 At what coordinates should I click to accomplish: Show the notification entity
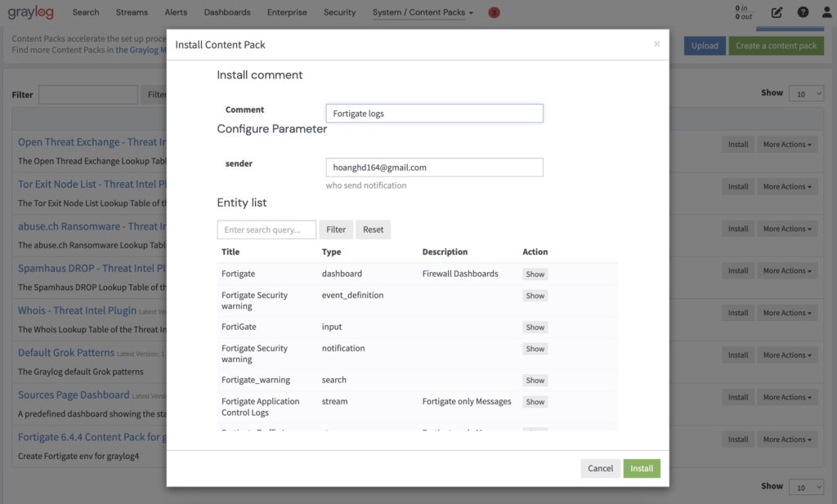535,349
